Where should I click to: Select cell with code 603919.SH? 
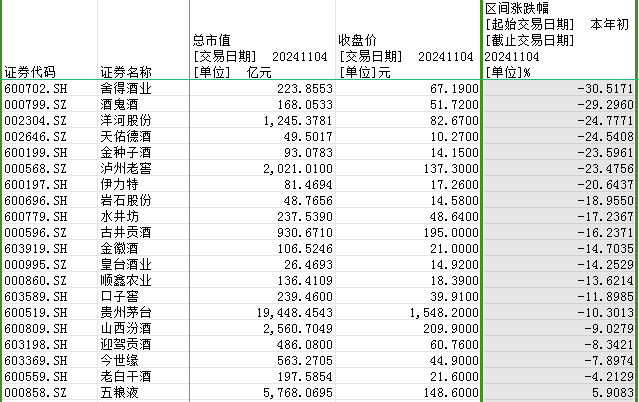tap(50, 249)
